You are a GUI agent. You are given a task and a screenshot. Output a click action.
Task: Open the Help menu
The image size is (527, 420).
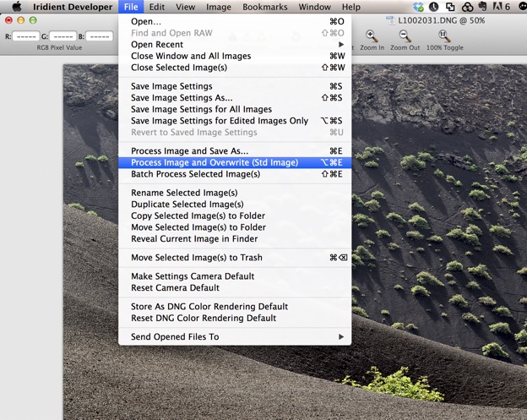pyautogui.click(x=350, y=7)
